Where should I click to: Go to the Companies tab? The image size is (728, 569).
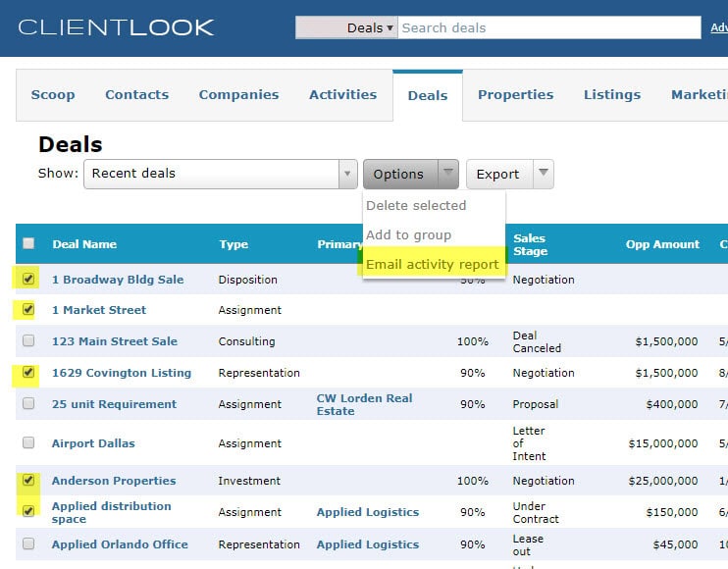point(238,95)
